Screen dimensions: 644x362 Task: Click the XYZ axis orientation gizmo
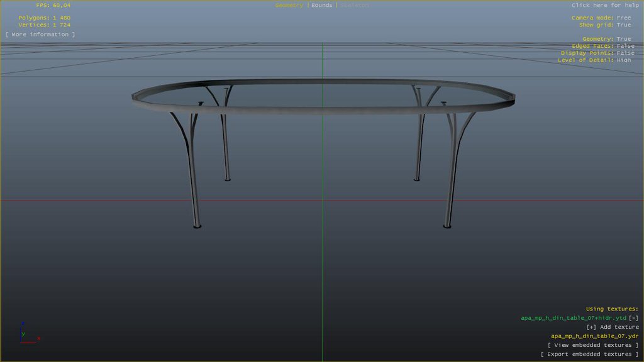pyautogui.click(x=27, y=334)
